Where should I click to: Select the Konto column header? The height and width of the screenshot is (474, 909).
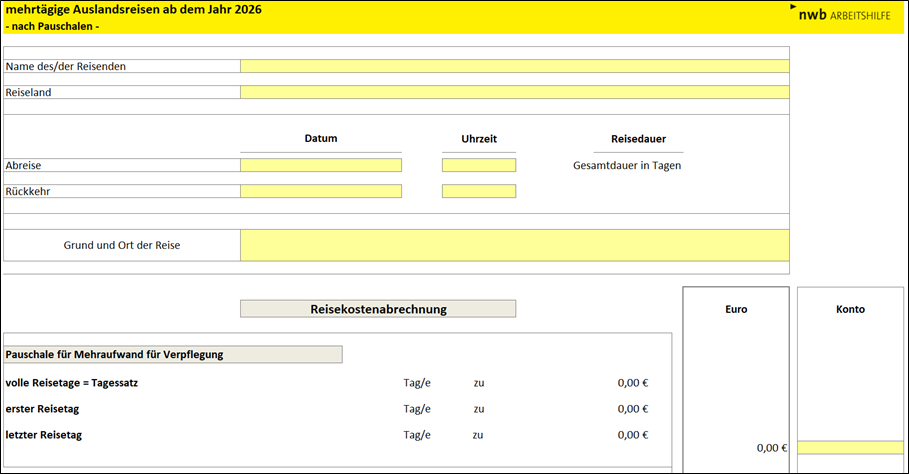850,309
